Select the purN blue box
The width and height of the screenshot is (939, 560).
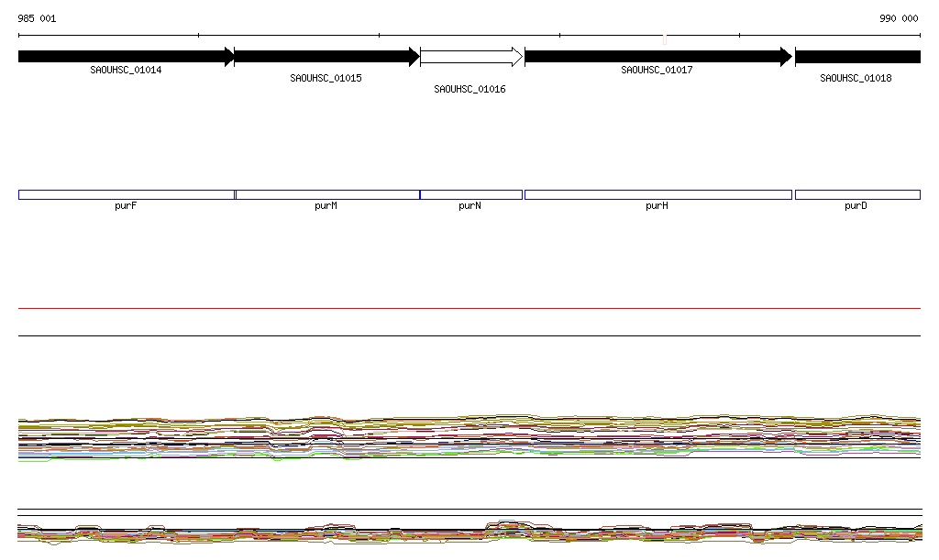click(471, 194)
